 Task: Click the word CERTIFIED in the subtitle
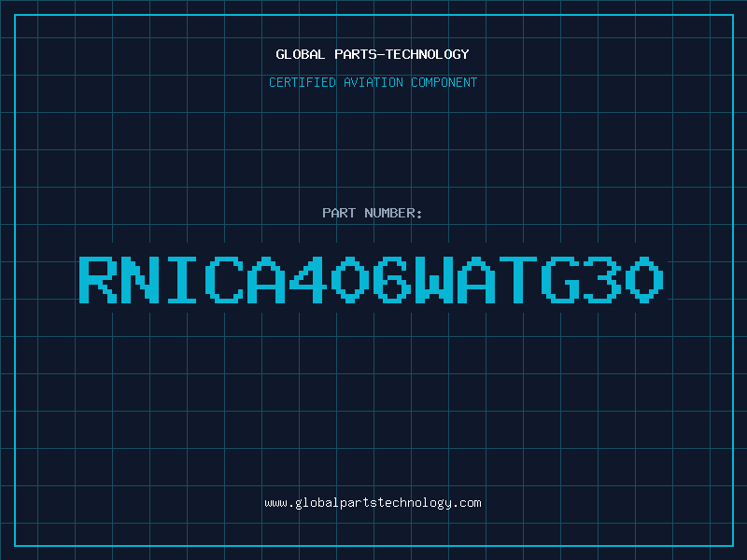pos(303,82)
